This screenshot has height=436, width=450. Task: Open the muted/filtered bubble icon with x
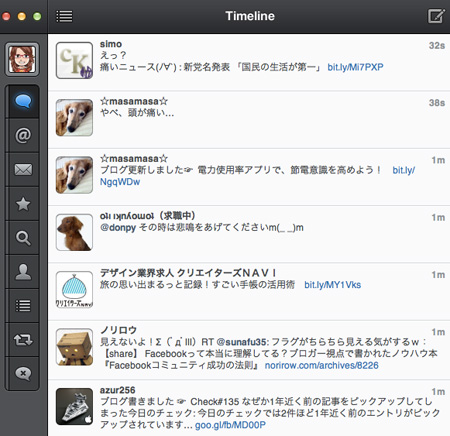(x=23, y=374)
